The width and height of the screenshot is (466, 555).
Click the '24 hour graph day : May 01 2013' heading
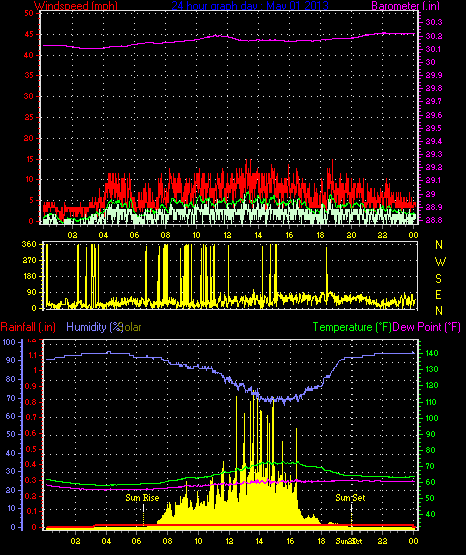[250, 6]
